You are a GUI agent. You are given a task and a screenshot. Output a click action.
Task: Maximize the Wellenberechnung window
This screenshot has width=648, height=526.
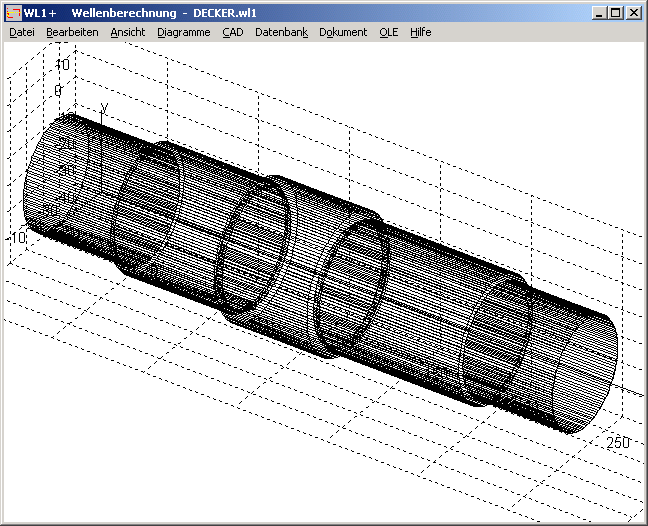pyautogui.click(x=615, y=13)
